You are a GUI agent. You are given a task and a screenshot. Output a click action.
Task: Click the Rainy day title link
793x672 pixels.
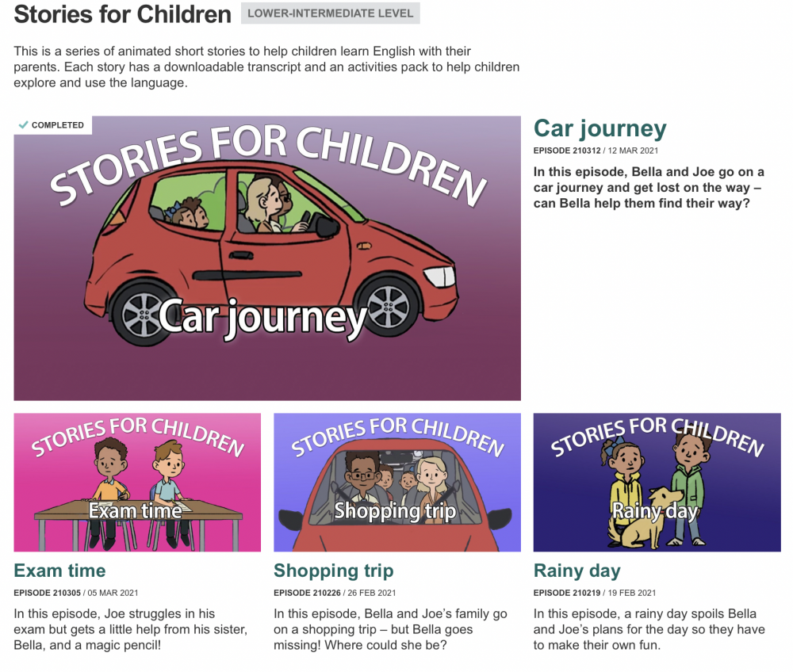pos(577,571)
